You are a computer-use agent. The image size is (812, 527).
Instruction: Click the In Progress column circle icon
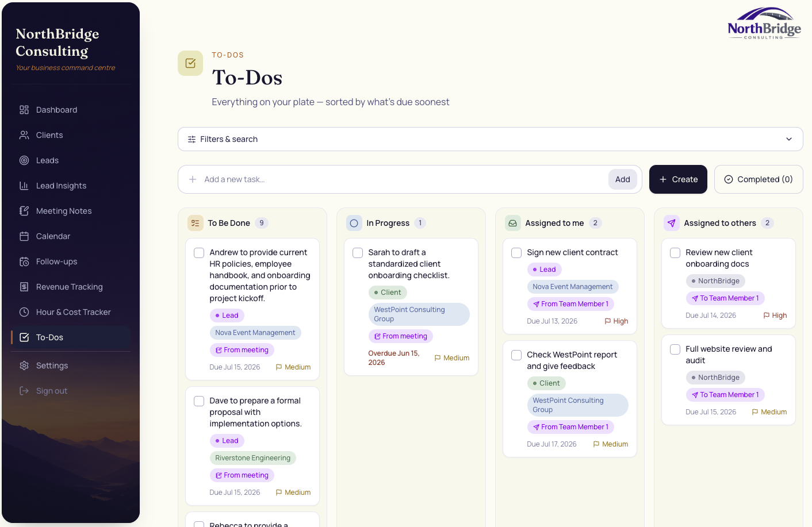354,223
